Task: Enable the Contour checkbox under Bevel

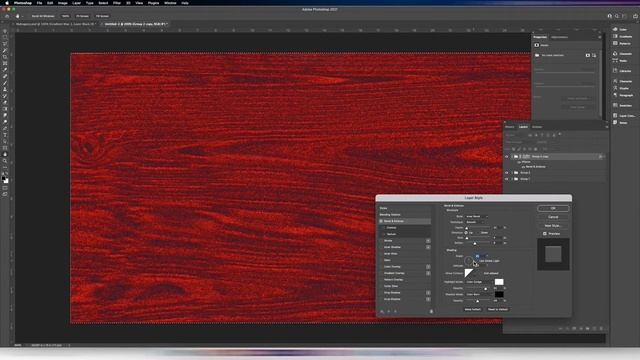Action: coord(384,228)
